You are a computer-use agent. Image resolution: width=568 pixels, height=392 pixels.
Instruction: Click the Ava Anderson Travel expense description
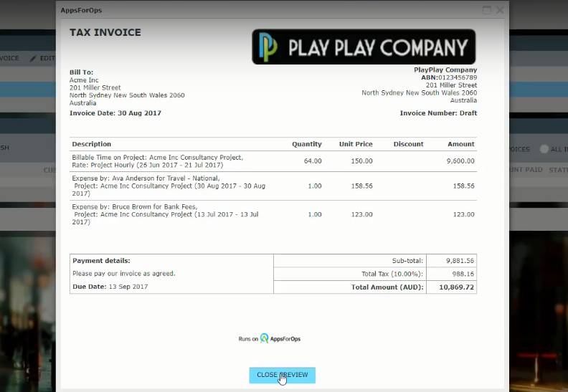click(169, 186)
